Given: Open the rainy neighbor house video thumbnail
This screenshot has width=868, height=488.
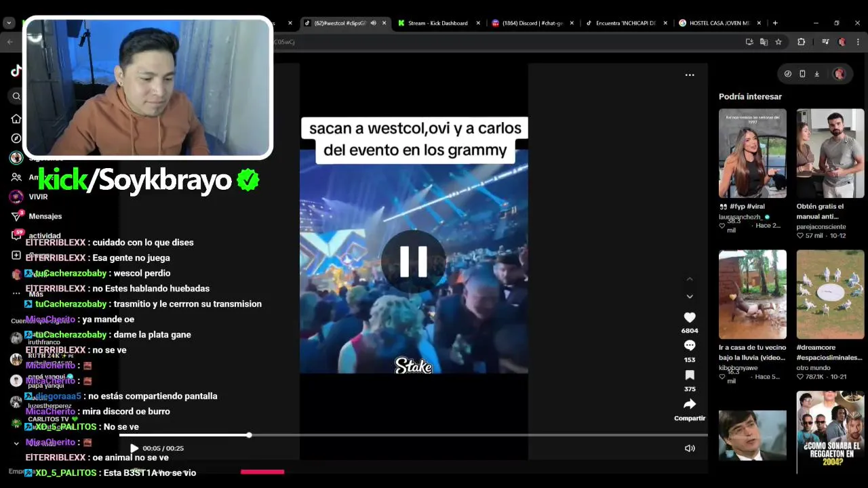Looking at the screenshot, I should [x=753, y=294].
